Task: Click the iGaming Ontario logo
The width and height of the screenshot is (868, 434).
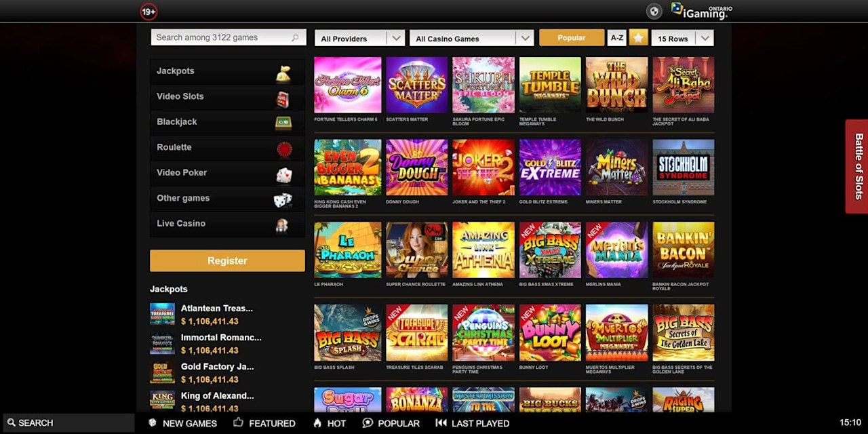Action: (x=701, y=10)
